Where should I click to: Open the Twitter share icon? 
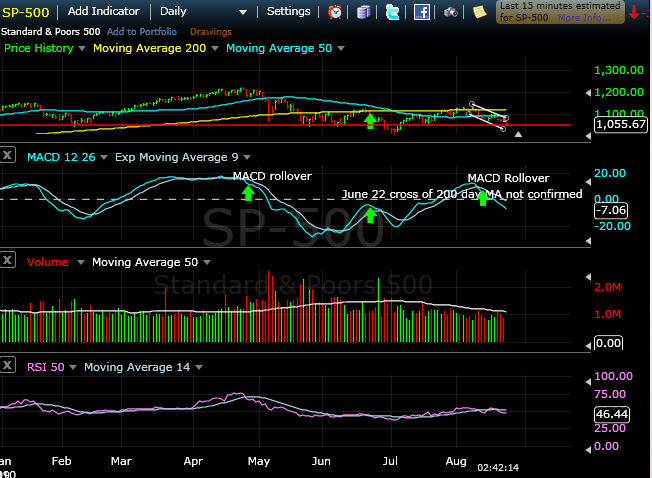click(x=392, y=12)
